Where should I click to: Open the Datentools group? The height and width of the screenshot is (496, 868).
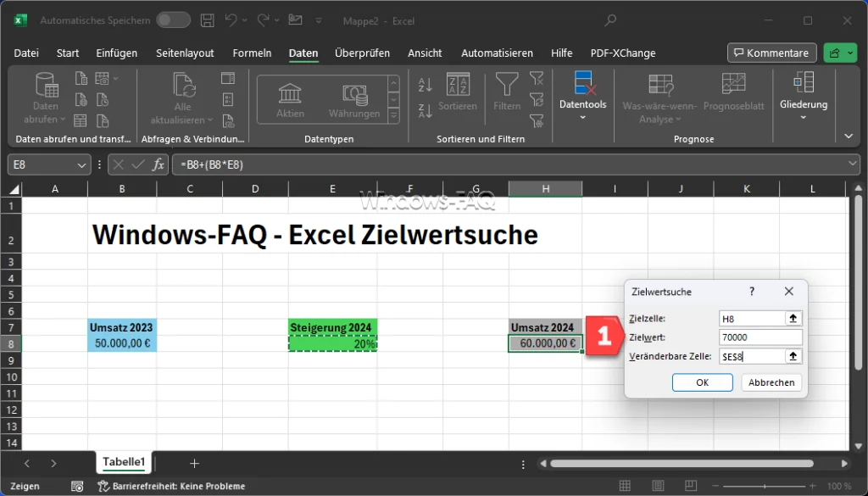(583, 96)
